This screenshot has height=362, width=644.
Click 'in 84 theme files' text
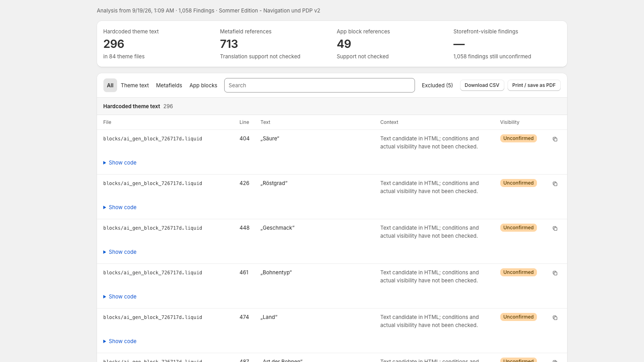coord(124,56)
